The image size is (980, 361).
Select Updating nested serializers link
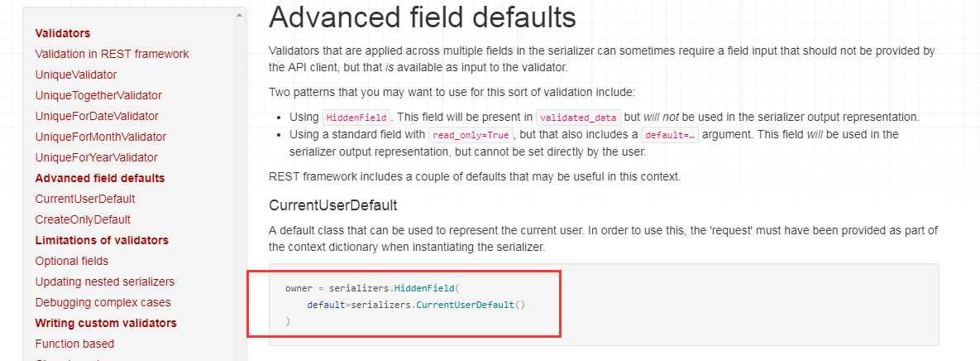[105, 281]
